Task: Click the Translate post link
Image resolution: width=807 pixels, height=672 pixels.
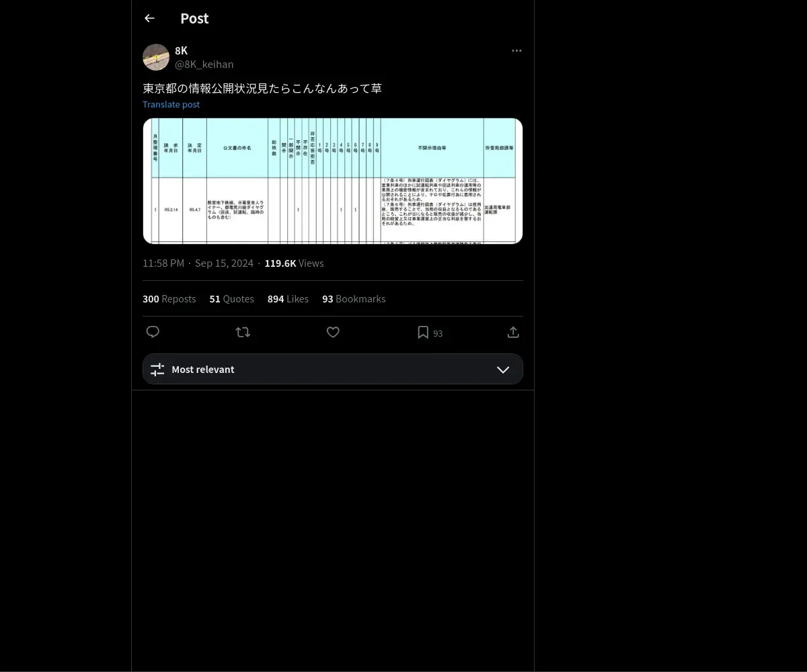Action: click(171, 104)
